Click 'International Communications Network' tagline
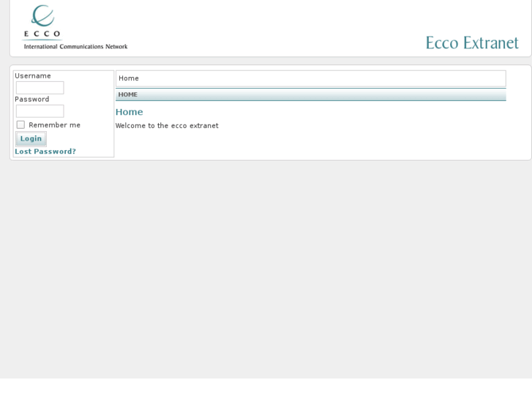This screenshot has width=532, height=399. tap(75, 47)
